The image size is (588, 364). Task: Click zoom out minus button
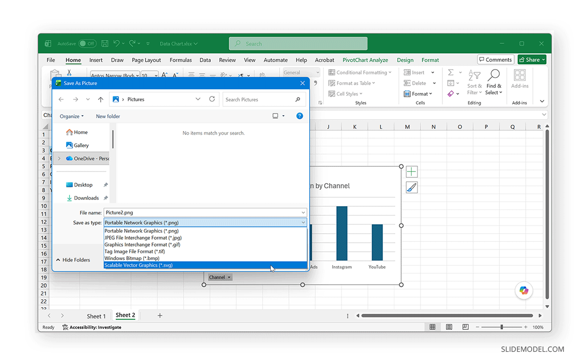477,327
